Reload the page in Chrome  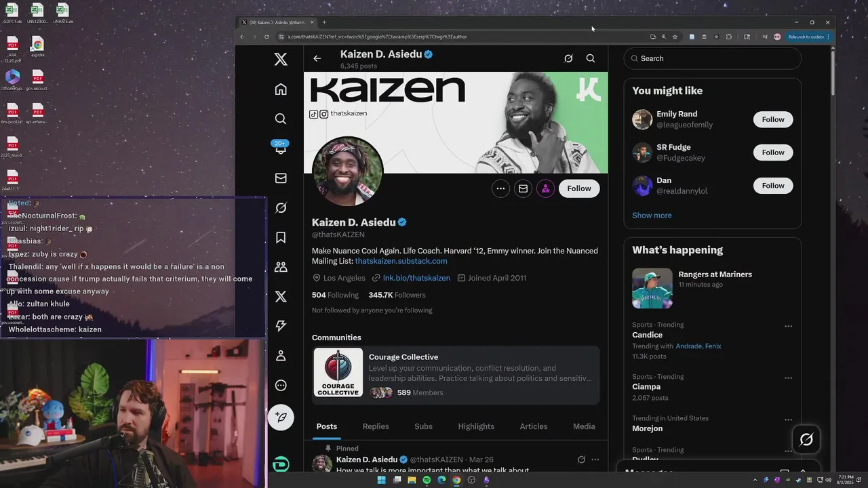[x=267, y=37]
